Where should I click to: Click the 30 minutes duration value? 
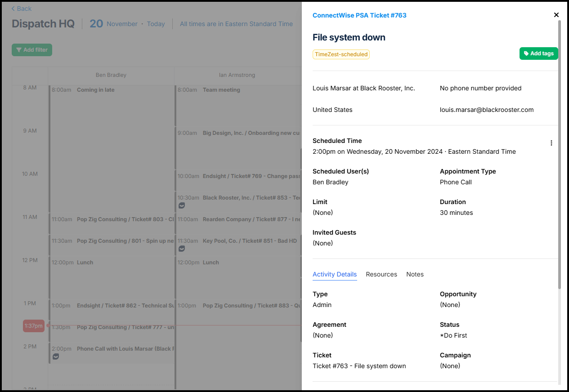457,213
